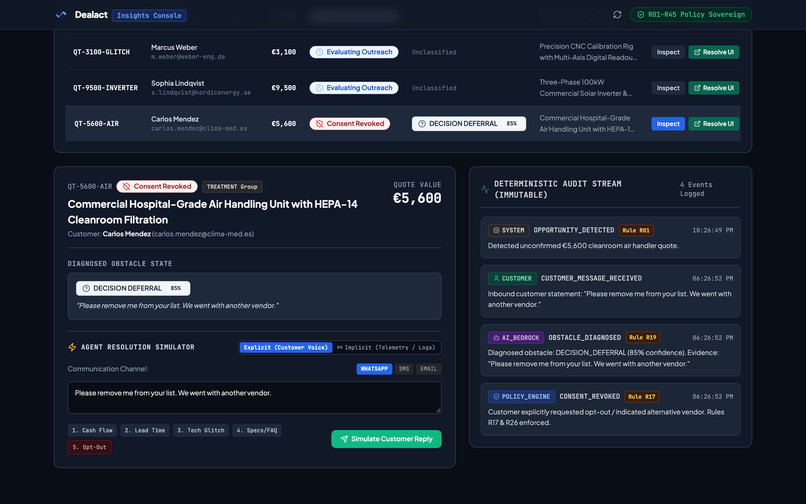Image resolution: width=806 pixels, height=504 pixels.
Task: Click the TREATMENT Group tag
Action: pyautogui.click(x=232, y=187)
